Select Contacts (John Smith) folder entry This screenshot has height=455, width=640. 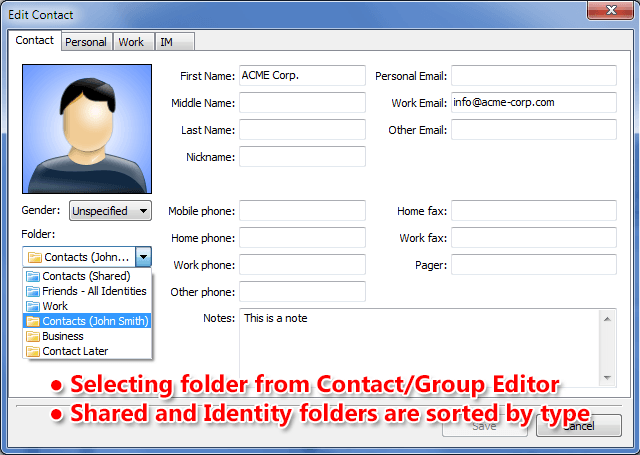point(87,321)
